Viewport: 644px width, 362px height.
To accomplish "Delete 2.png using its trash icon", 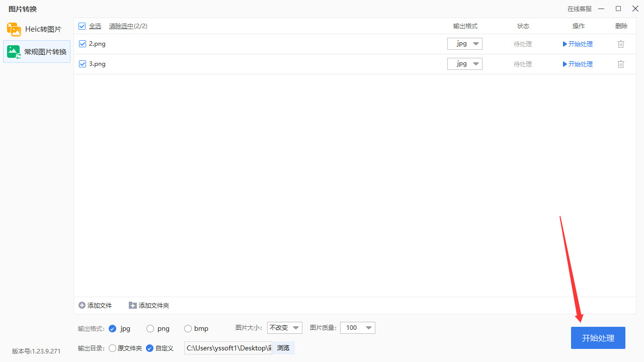I will 621,44.
